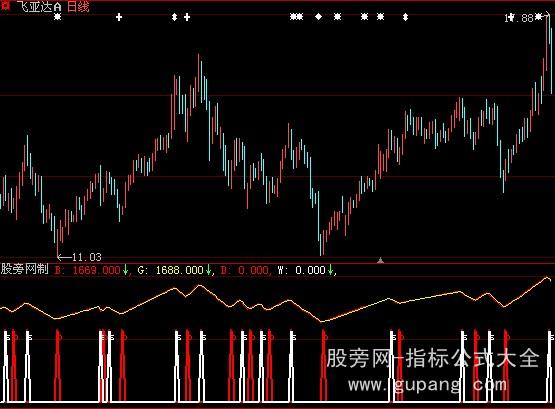Open the large white diamond info marker
This screenshot has height=409, width=555.
click(x=319, y=17)
